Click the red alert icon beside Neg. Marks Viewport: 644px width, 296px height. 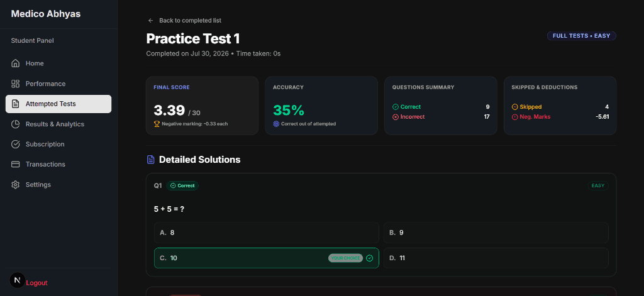point(514,117)
